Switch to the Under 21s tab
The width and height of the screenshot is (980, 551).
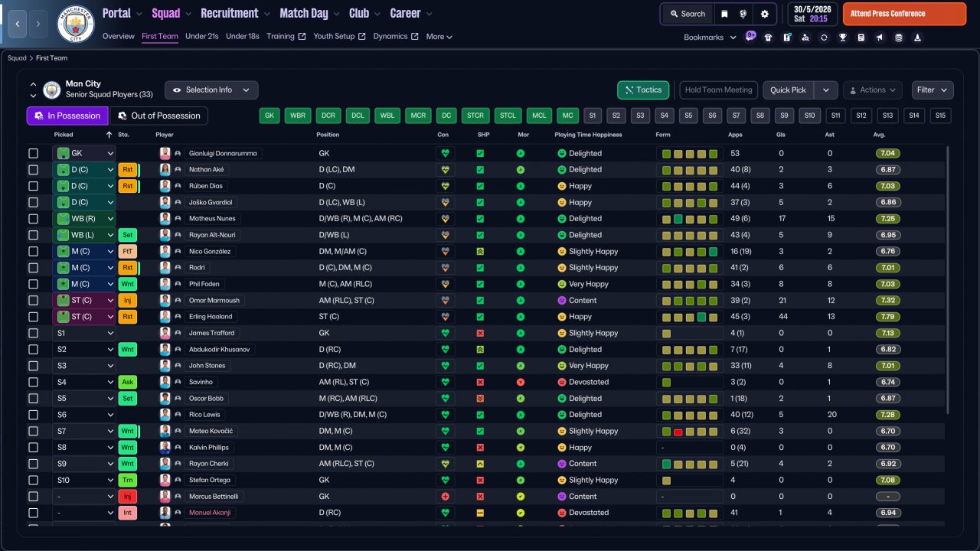(x=202, y=37)
